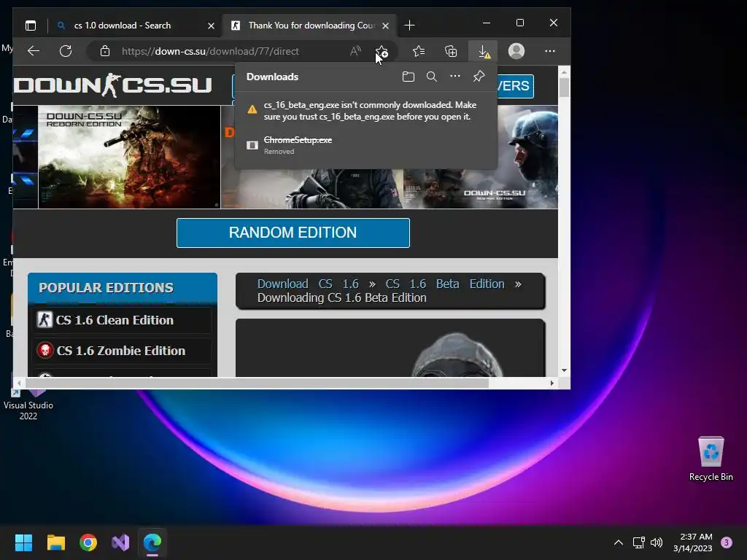Open the Collections icon

coord(451,51)
